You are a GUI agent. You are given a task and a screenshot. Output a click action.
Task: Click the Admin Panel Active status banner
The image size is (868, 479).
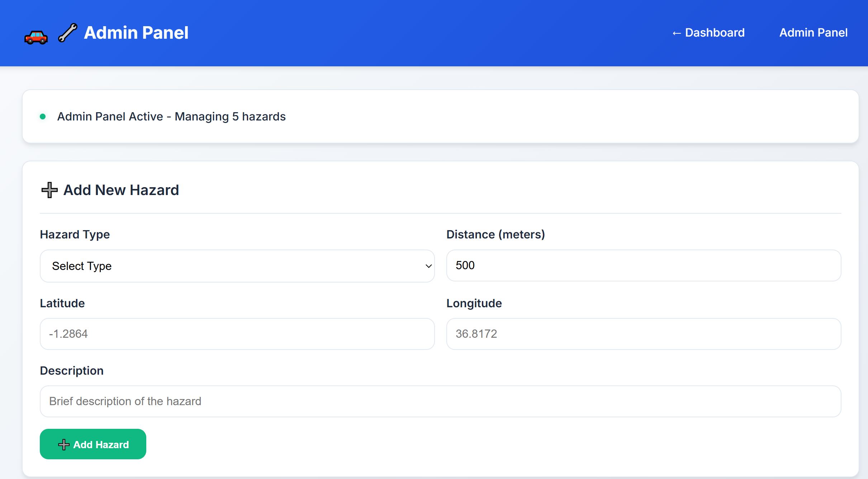(x=171, y=116)
